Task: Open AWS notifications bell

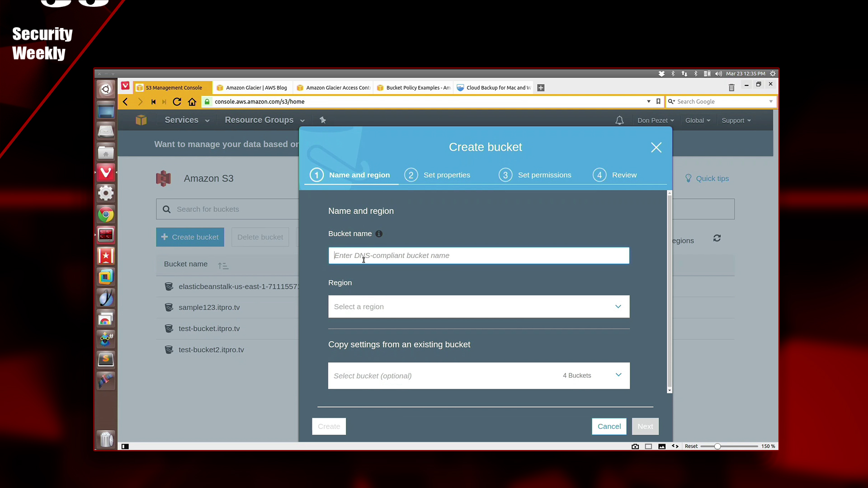Action: tap(619, 120)
